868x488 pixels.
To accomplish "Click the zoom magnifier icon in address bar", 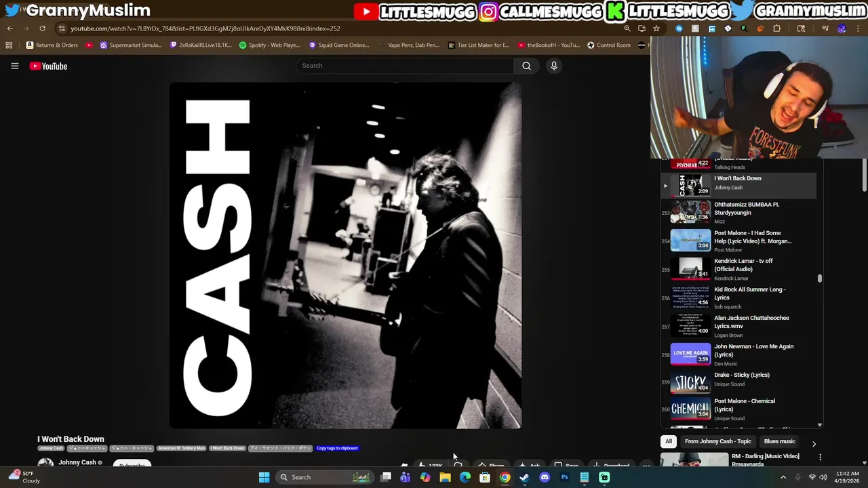I will (x=627, y=28).
